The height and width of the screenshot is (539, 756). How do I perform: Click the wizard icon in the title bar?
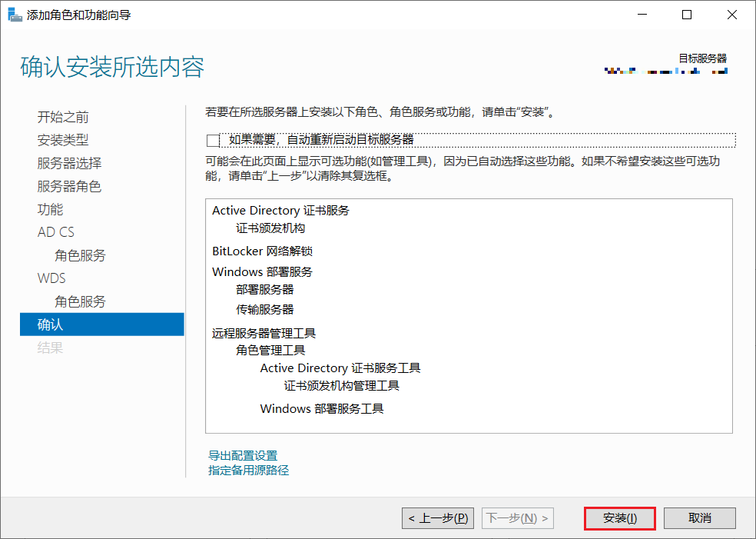(x=15, y=14)
